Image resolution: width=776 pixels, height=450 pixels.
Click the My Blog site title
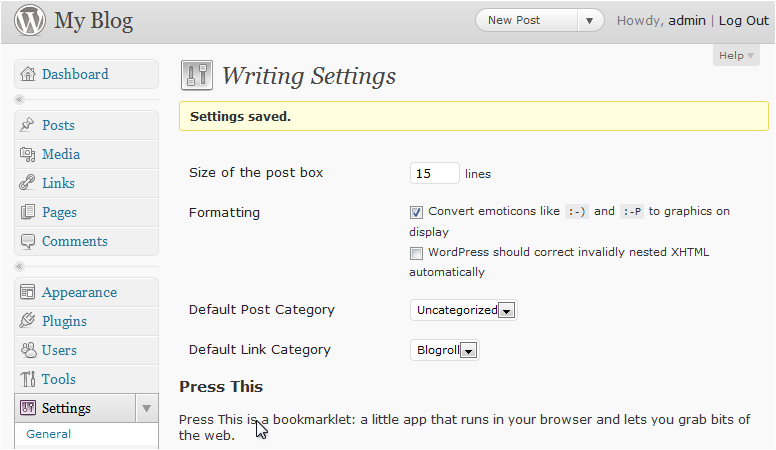[x=94, y=22]
